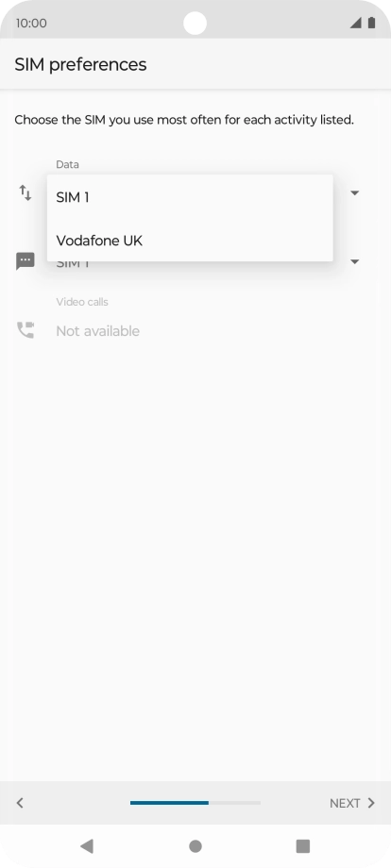Viewport: 391px width, 868px height.
Task: Click the setup progress bar
Action: [x=195, y=803]
